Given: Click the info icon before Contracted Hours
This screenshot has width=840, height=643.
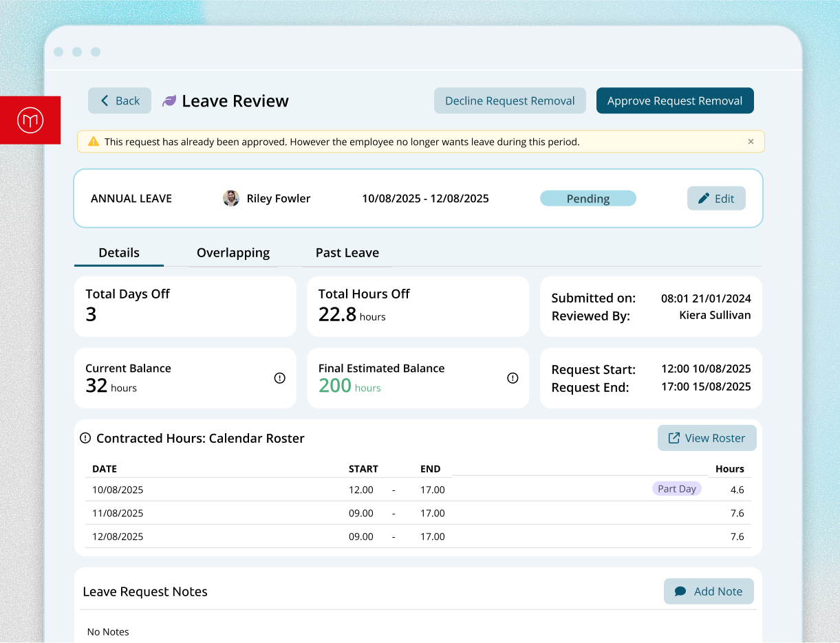Looking at the screenshot, I should [85, 436].
